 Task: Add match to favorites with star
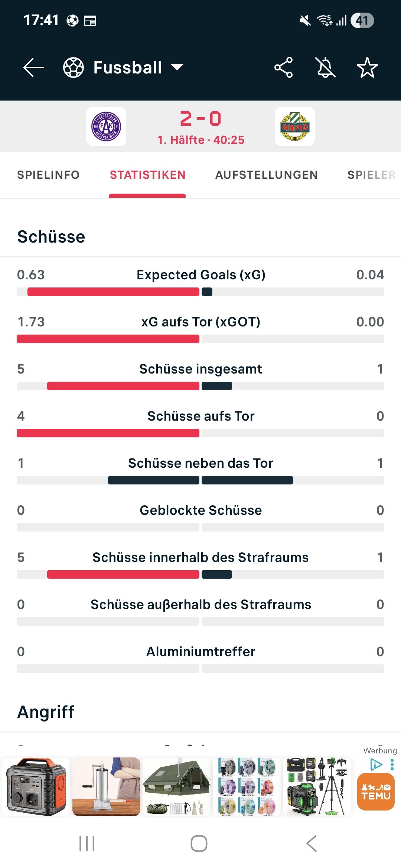pyautogui.click(x=367, y=68)
